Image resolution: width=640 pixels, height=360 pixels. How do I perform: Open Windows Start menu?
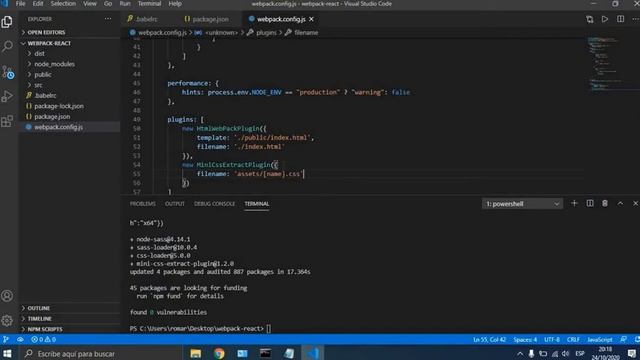coord(7,353)
